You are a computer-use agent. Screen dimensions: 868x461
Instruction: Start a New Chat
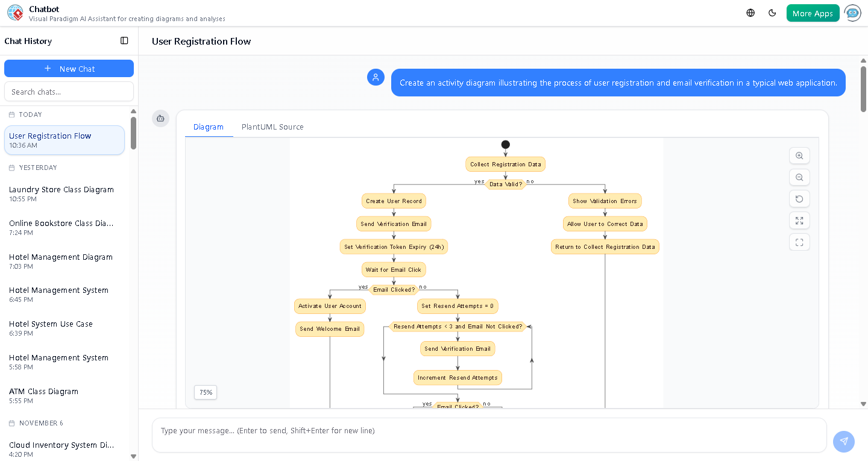69,68
